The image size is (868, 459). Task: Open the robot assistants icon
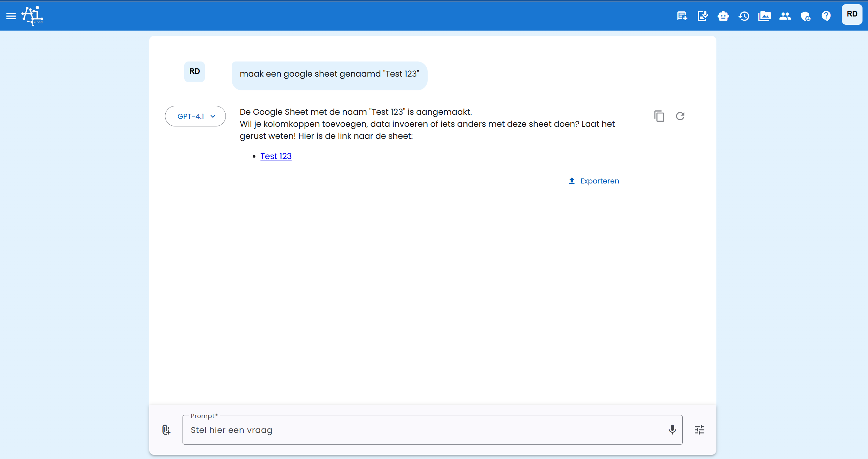point(723,16)
